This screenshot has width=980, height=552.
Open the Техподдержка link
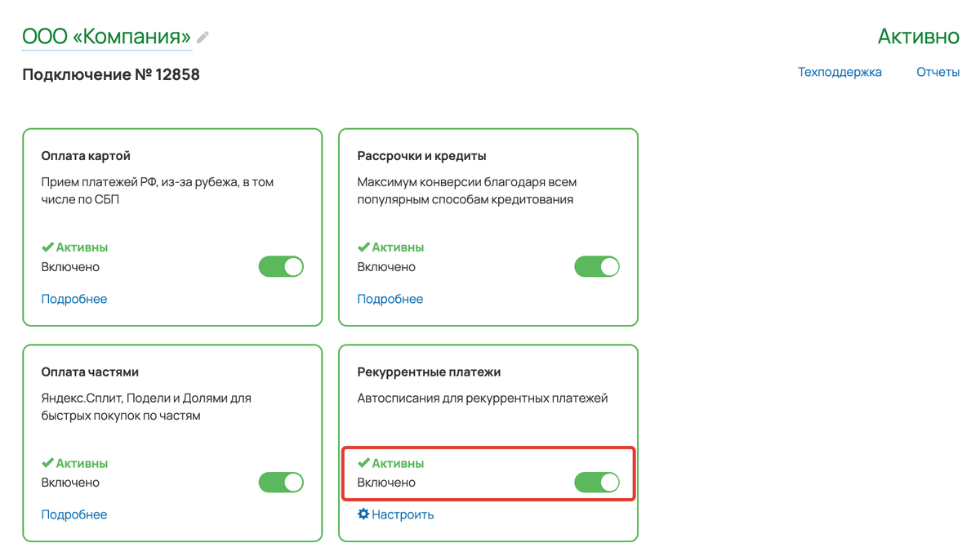click(x=840, y=72)
